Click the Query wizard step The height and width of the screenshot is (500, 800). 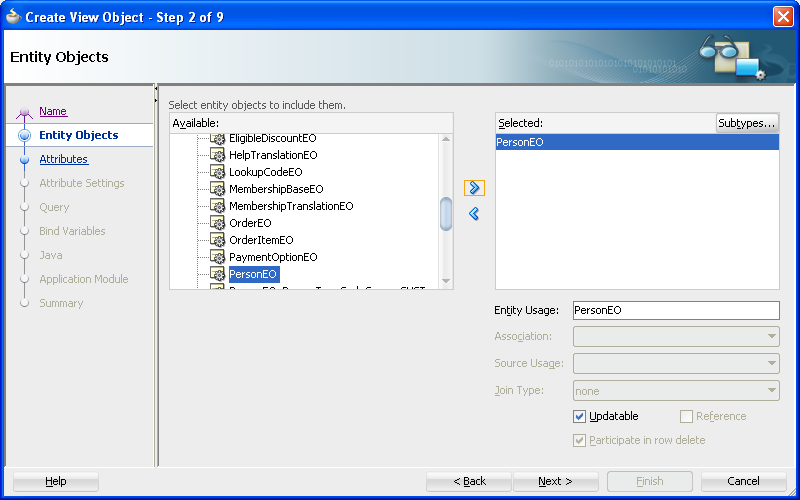click(x=54, y=207)
